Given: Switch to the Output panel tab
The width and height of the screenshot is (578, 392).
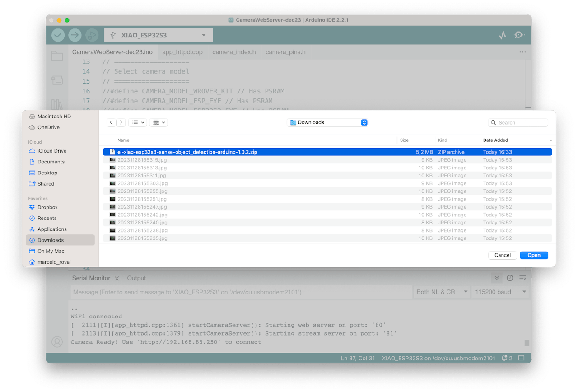Looking at the screenshot, I should 136,278.
